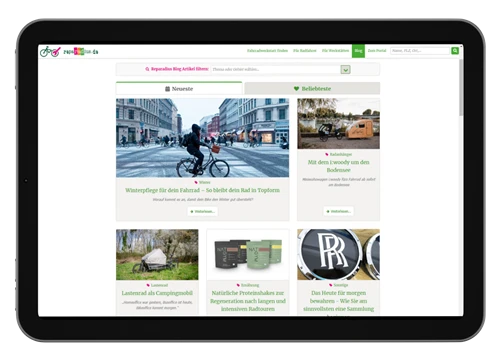Go to 'Zum Portal' in navigation
Image resolution: width=500 pixels, height=360 pixels.
click(x=377, y=51)
